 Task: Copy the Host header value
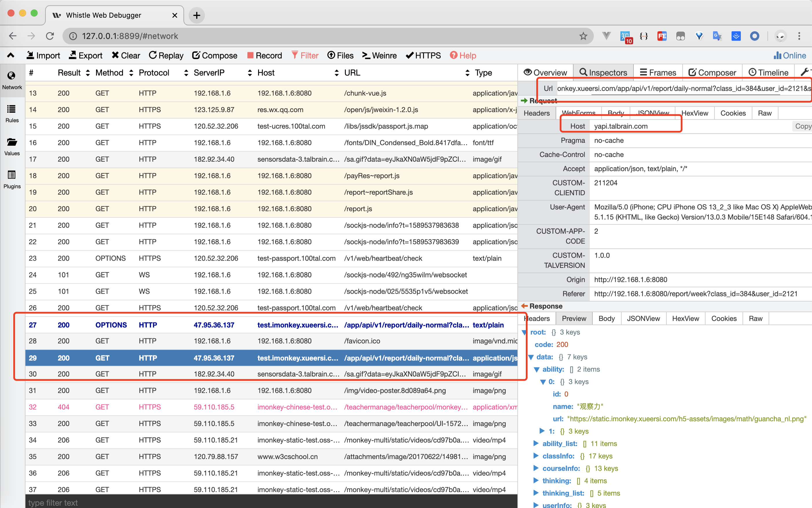click(803, 126)
